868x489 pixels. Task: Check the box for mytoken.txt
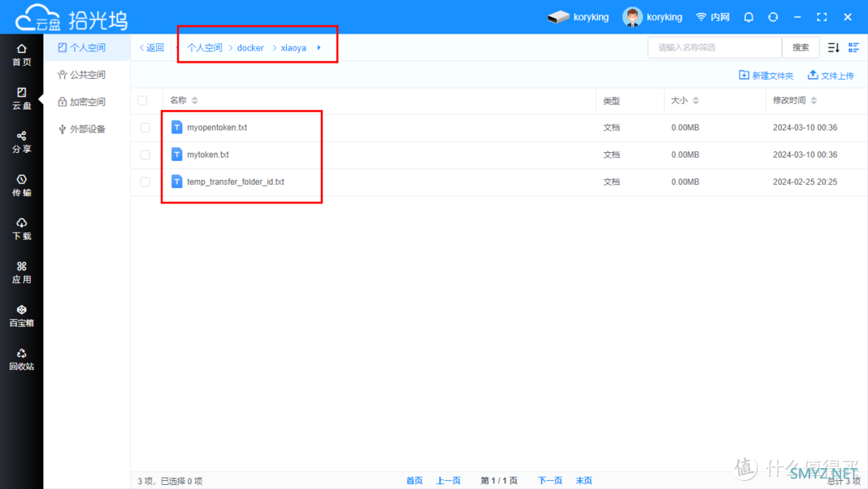(145, 154)
